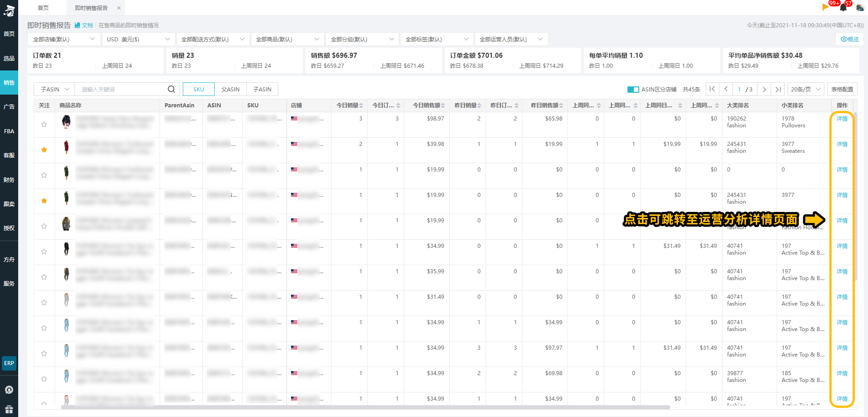
Task: Favorite the product ranked 190262
Action: coord(44,124)
